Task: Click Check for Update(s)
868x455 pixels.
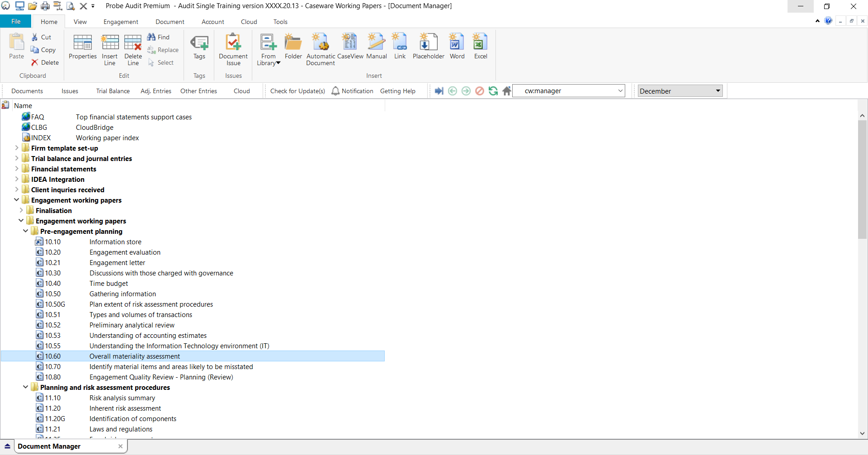Action: pos(297,91)
